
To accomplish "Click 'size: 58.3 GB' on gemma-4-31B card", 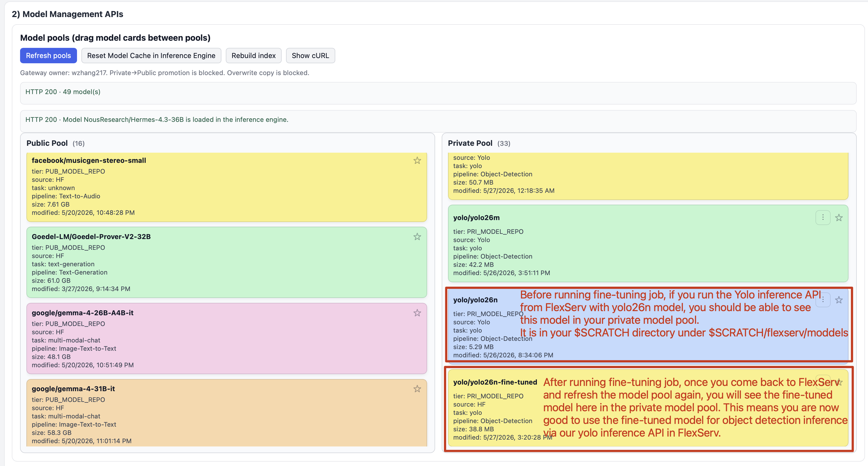I will pos(51,433).
